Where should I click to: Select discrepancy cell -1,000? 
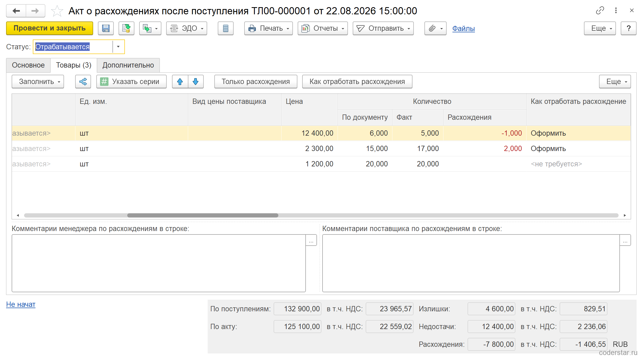coord(485,133)
